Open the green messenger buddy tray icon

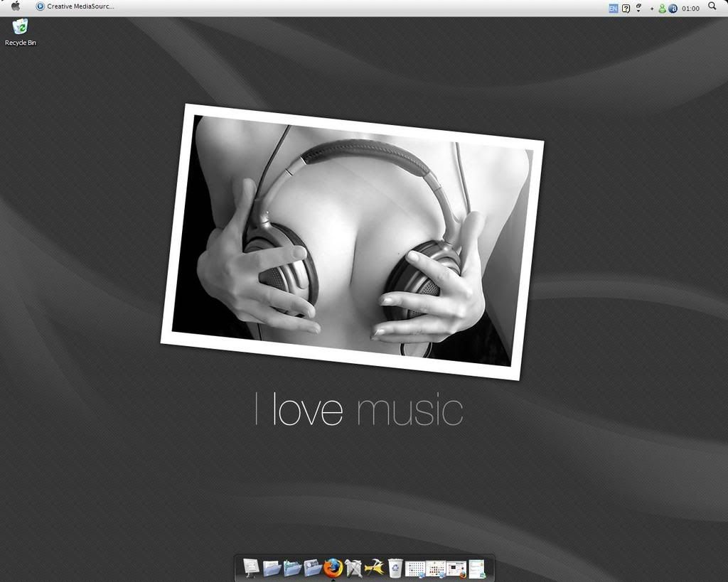click(662, 9)
